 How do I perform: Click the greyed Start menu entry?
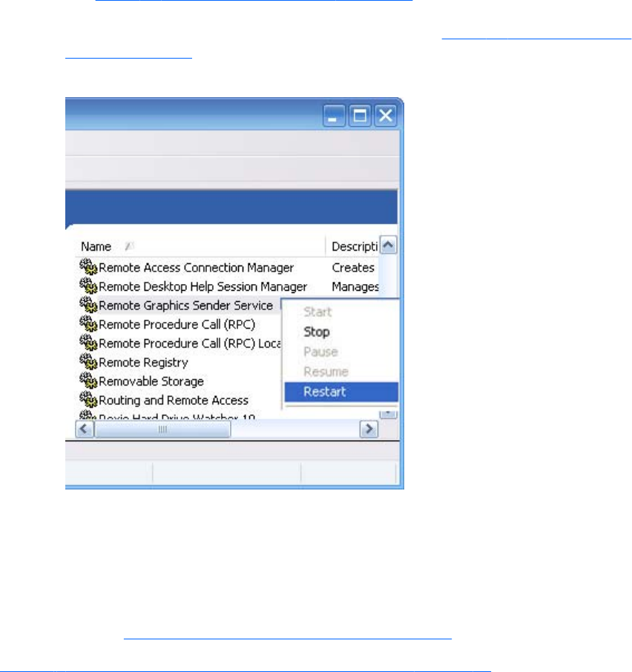[317, 312]
